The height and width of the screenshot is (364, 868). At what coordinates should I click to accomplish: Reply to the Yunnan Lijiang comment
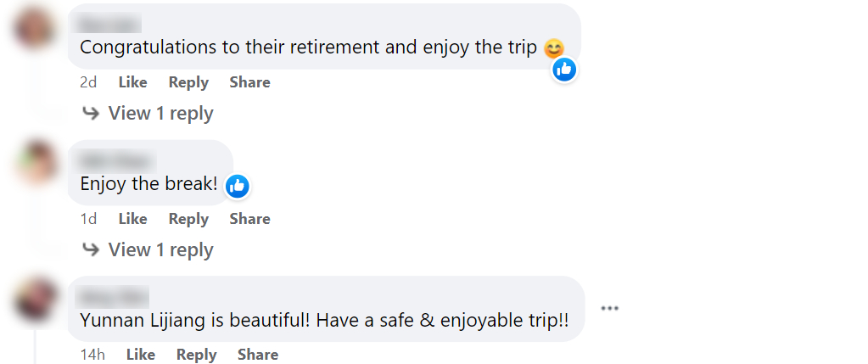[196, 355]
